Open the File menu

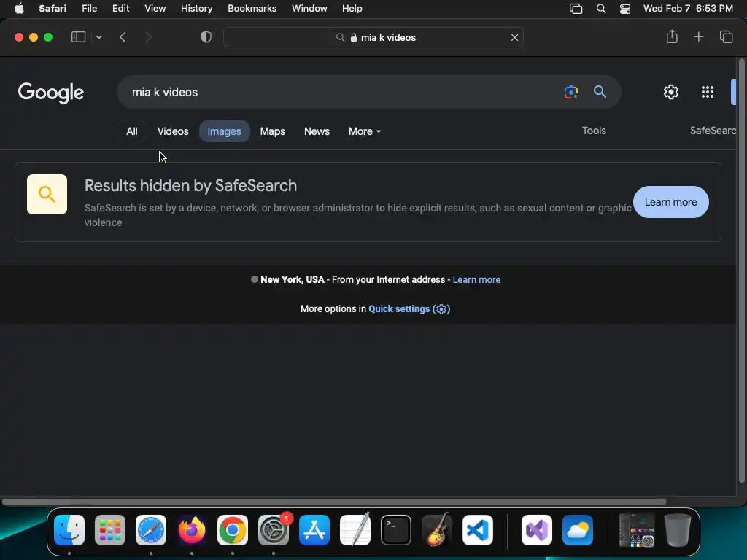click(89, 8)
